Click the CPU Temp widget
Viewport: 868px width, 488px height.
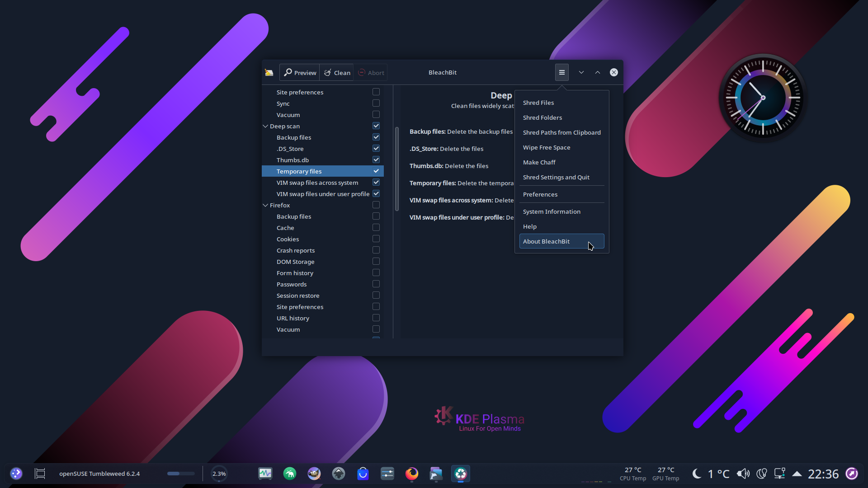tap(633, 474)
